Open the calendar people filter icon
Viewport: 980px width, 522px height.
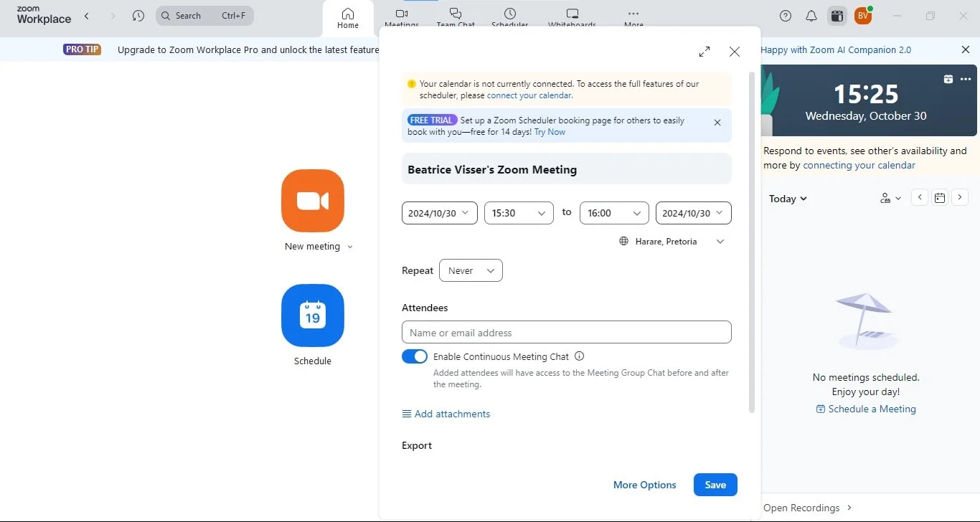point(890,199)
